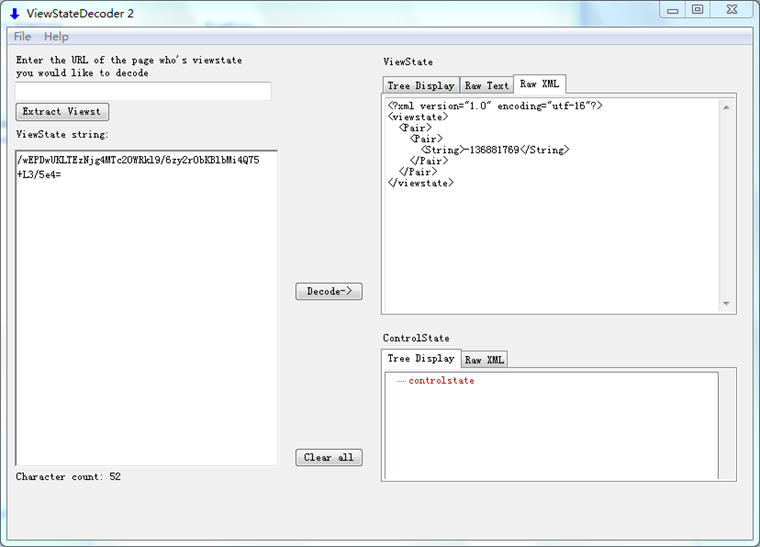760x547 pixels.
Task: Switch to ControlState Tree Display tab
Action: click(421, 358)
